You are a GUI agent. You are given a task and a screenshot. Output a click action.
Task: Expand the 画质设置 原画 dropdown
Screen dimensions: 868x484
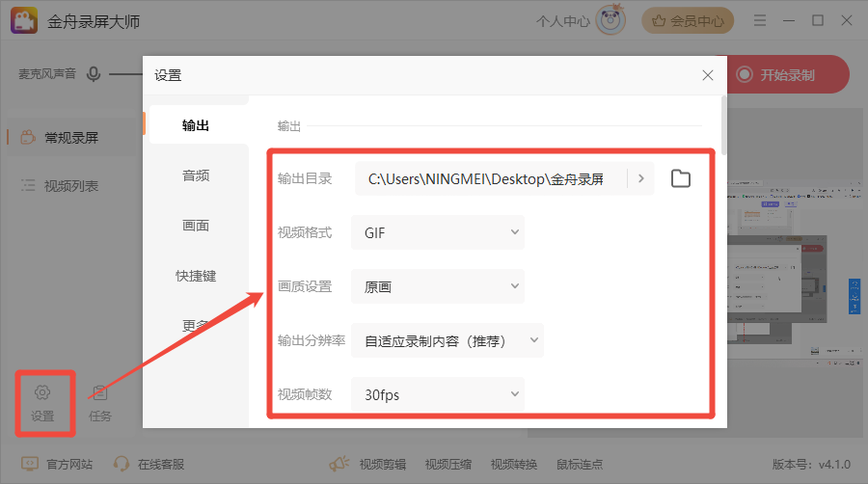pyautogui.click(x=438, y=286)
